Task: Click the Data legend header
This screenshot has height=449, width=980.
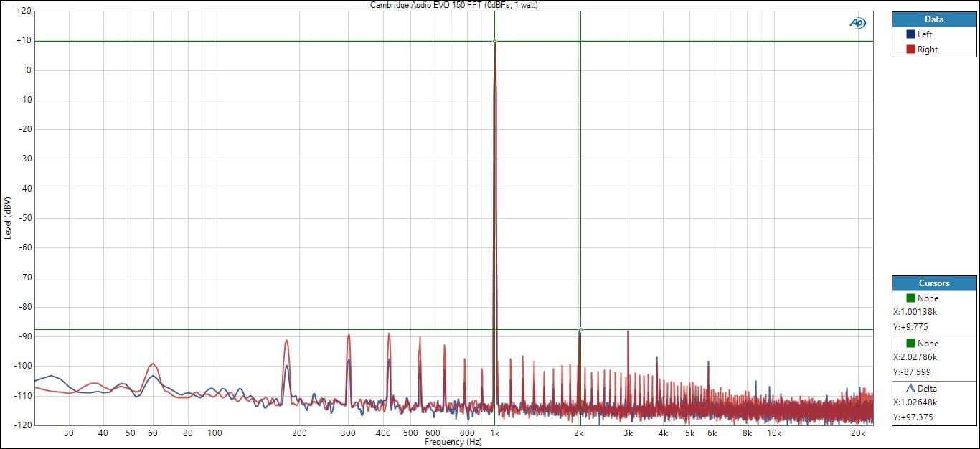Action: click(934, 19)
